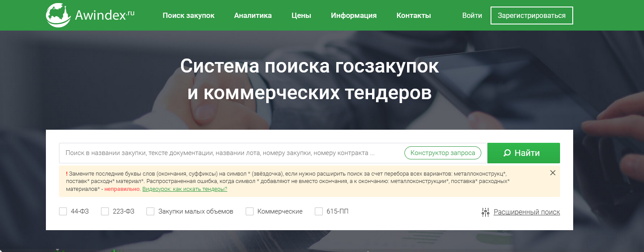Open the Цены page

(301, 16)
